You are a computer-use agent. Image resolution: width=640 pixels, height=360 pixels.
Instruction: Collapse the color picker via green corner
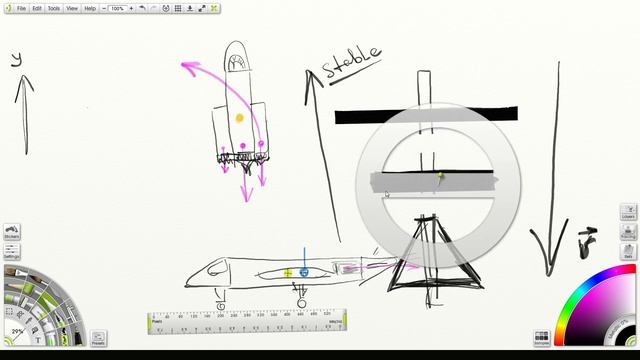(632, 341)
